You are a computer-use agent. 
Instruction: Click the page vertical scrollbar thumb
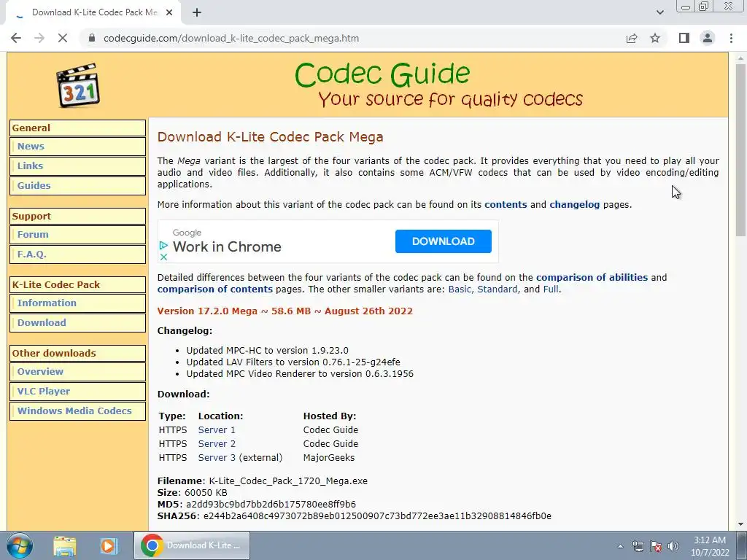(740, 150)
